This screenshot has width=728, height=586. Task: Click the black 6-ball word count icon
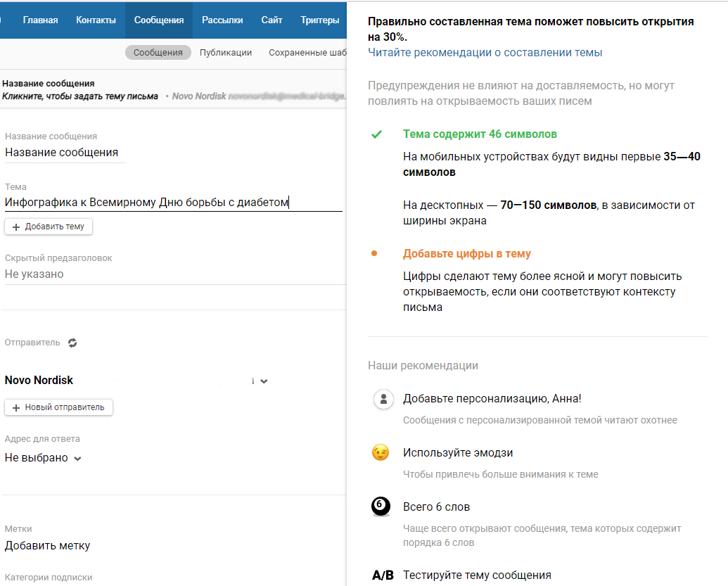[381, 507]
